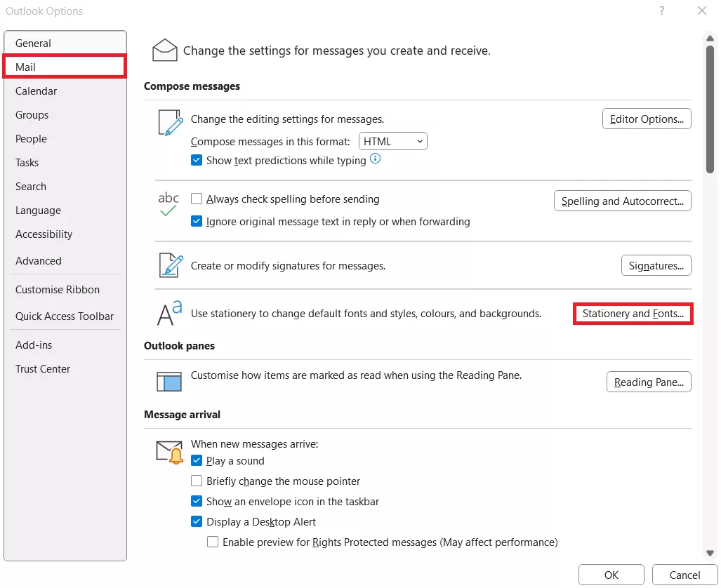Viewport: 721px width, 588px height.
Task: Click the scrollbar up arrow
Action: point(710,39)
